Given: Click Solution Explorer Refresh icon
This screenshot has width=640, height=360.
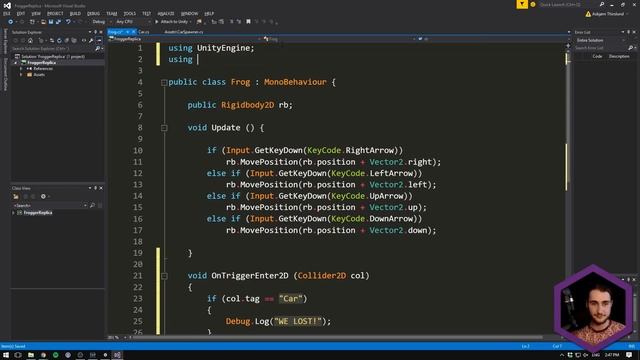Looking at the screenshot, I should (59, 40).
